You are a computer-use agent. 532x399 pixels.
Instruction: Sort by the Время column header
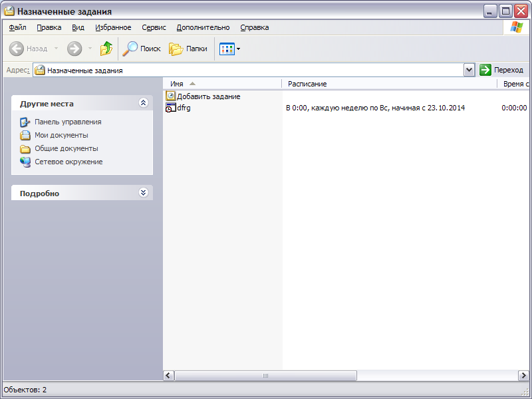point(513,84)
